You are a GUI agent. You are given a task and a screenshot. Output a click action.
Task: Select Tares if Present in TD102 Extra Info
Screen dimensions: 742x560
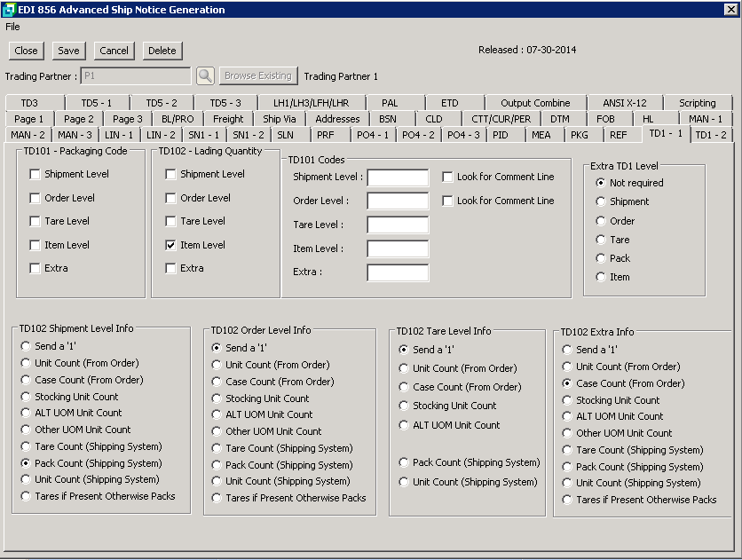(x=568, y=501)
